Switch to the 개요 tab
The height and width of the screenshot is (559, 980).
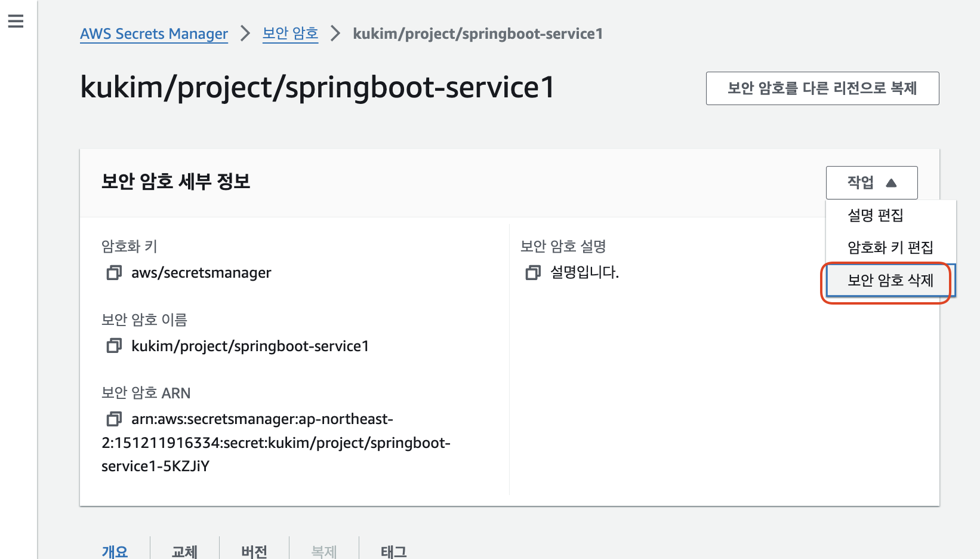pyautogui.click(x=115, y=551)
